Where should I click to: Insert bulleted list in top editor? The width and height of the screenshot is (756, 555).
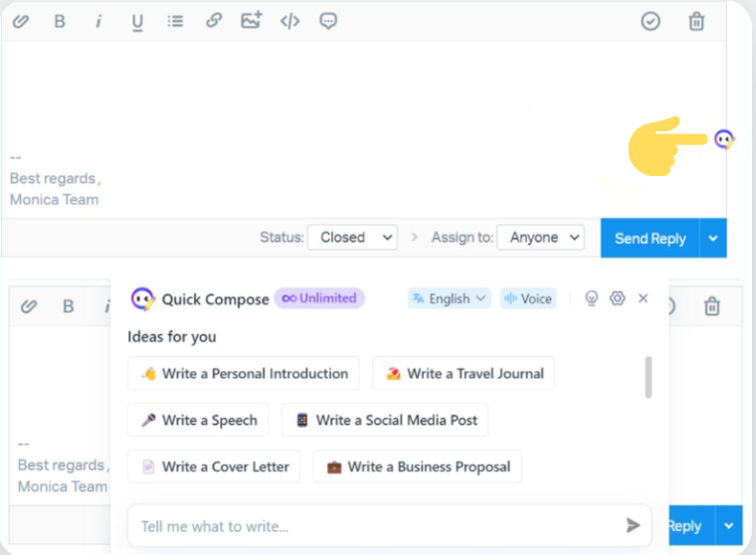click(x=175, y=21)
